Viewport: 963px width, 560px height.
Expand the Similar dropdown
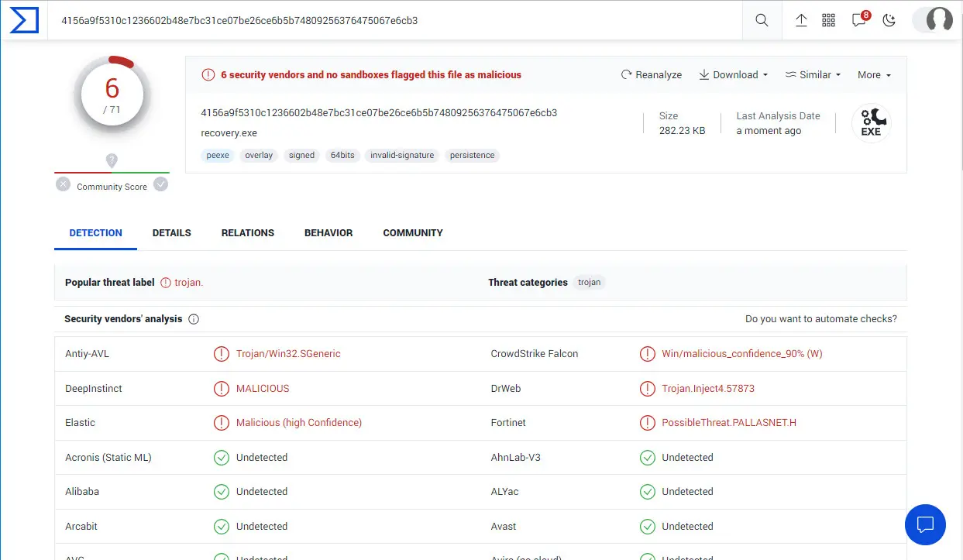813,75
